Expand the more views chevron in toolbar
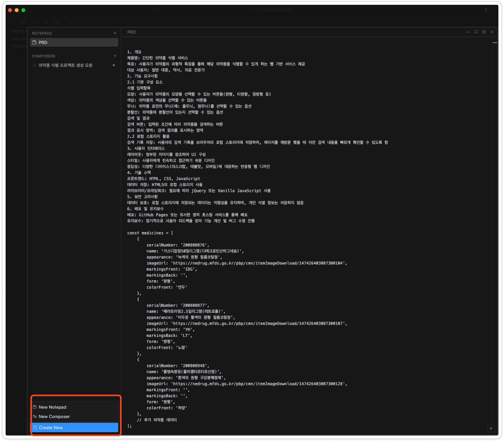504x442 pixels. point(71,22)
